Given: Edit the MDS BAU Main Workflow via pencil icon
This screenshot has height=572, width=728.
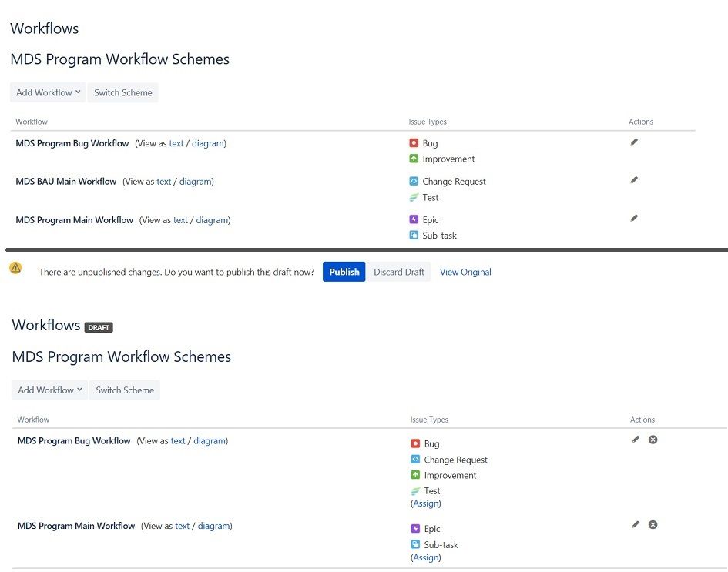Looking at the screenshot, I should [634, 179].
